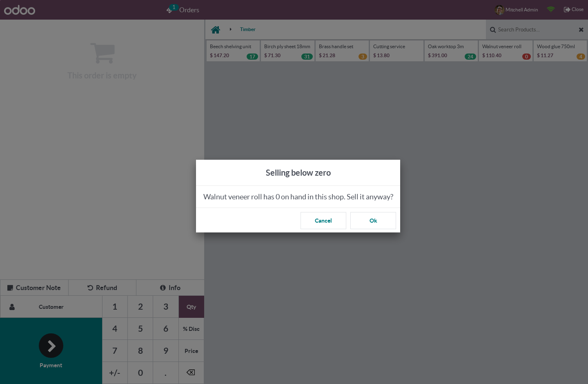588x384 pixels.
Task: Tap numpad key 7
Action: click(115, 351)
